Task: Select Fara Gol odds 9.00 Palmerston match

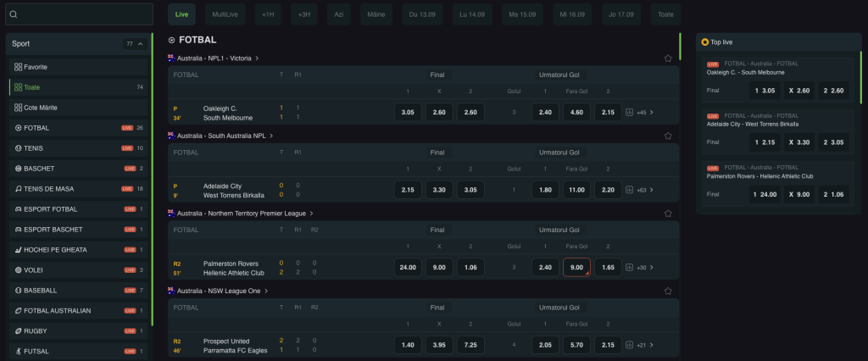Action: coord(576,268)
